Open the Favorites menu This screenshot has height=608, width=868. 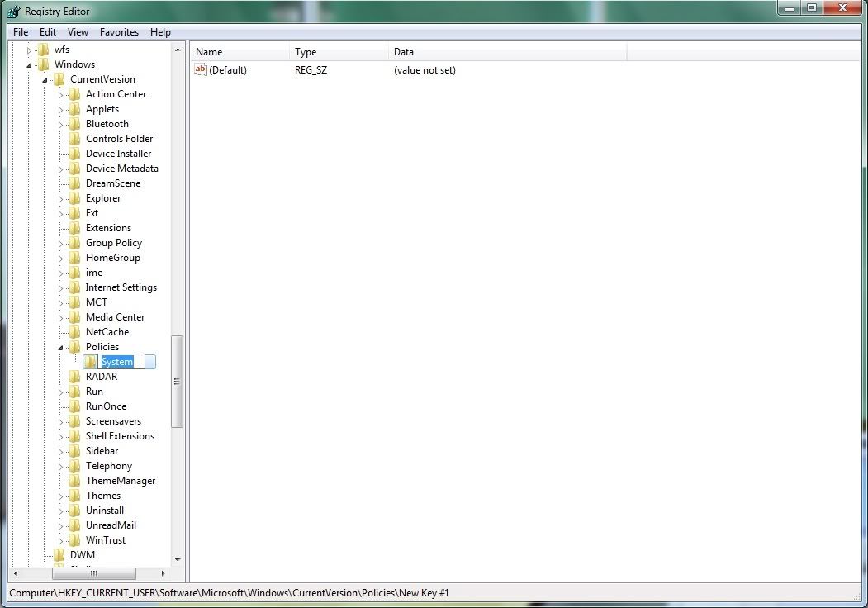pos(119,32)
